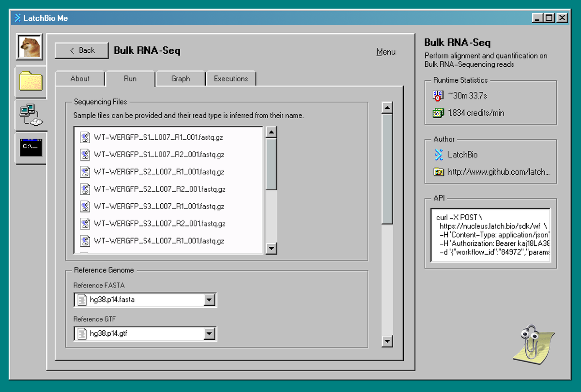Click the LatchBio author name
581x392 pixels.
(463, 155)
